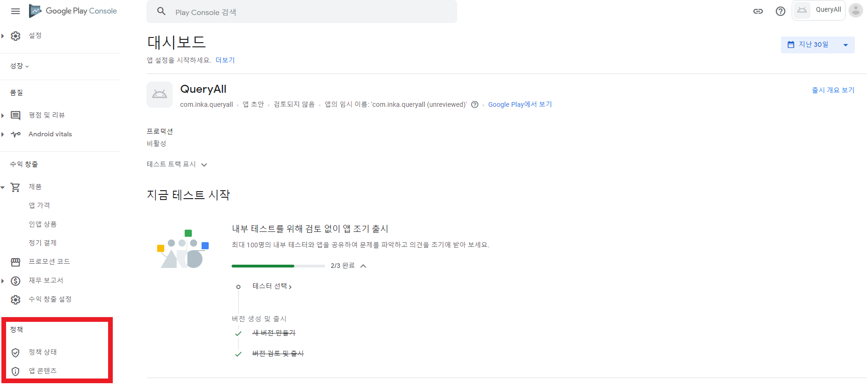The image size is (868, 386).
Task: Click help icon beside temporary app name
Action: pos(474,104)
